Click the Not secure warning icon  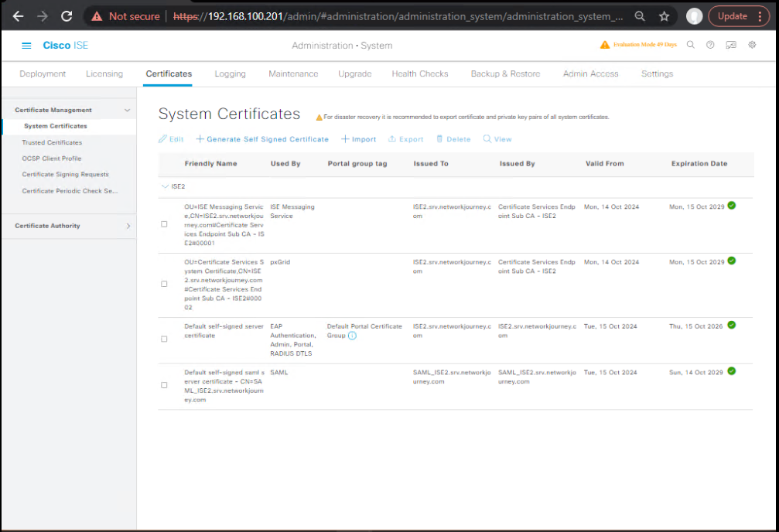[x=97, y=16]
